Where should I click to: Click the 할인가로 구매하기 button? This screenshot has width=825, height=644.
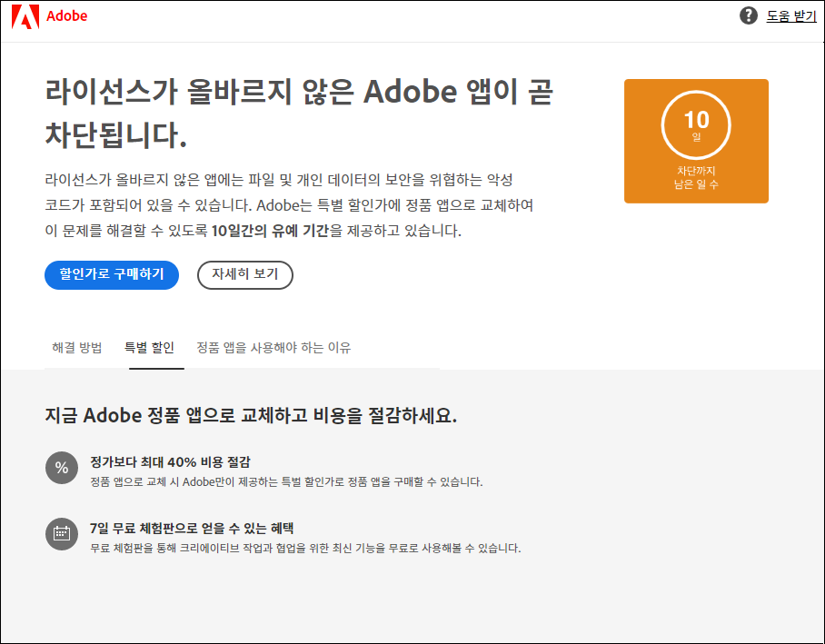112,274
